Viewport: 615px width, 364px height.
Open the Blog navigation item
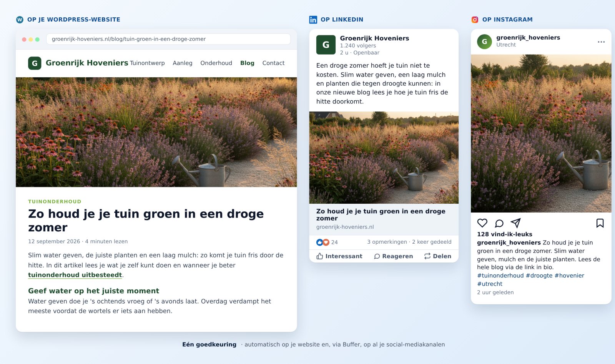pyautogui.click(x=247, y=63)
